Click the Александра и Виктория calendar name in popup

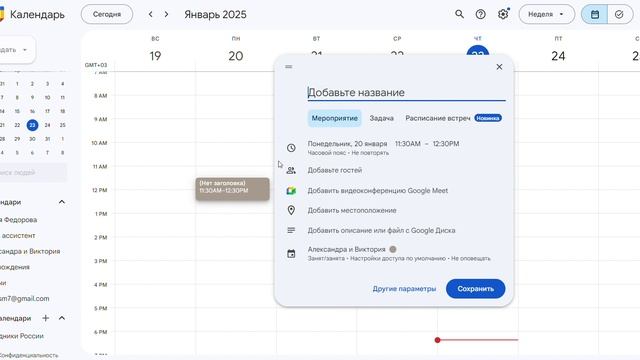[x=346, y=249]
